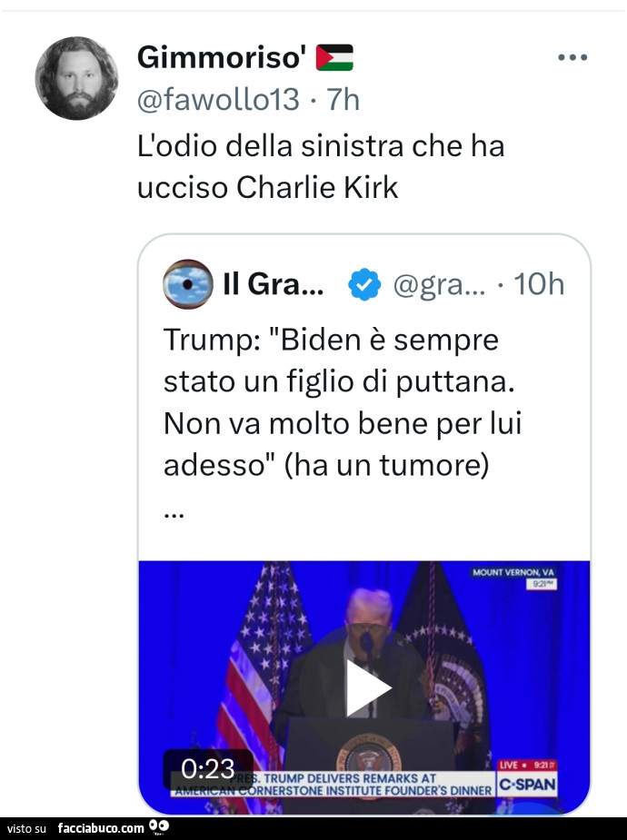Play the quoted tweet video
This screenshot has height=840, width=627.
tap(365, 687)
